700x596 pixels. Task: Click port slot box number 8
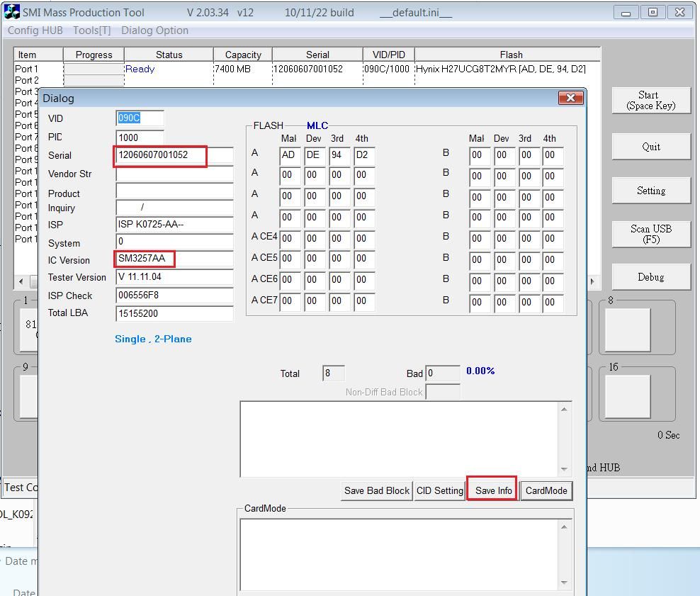(x=628, y=330)
